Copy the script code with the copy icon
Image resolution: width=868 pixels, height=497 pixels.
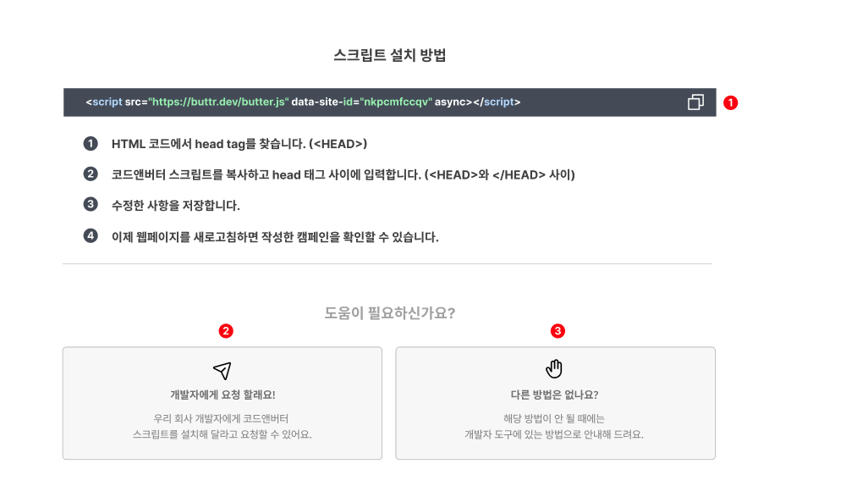(x=695, y=102)
